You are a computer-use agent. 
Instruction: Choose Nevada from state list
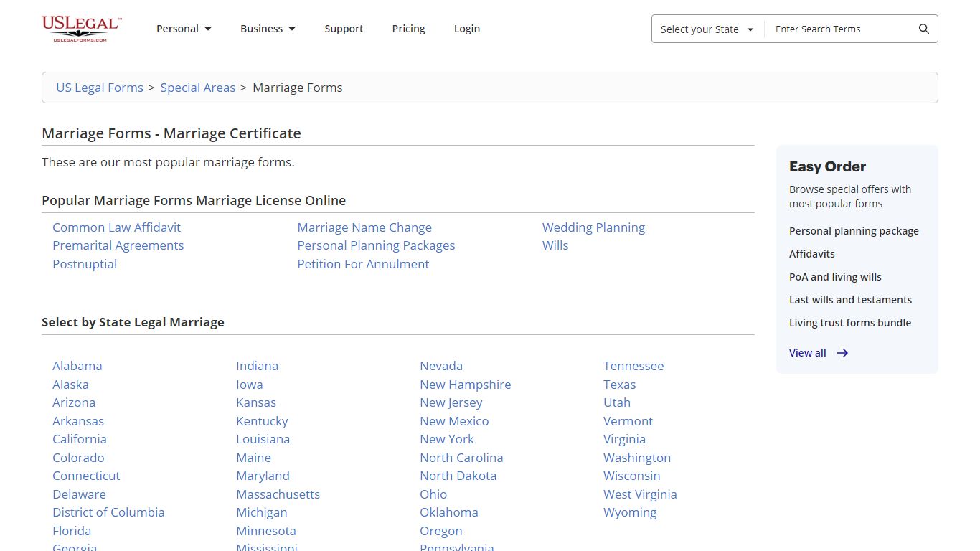(441, 366)
